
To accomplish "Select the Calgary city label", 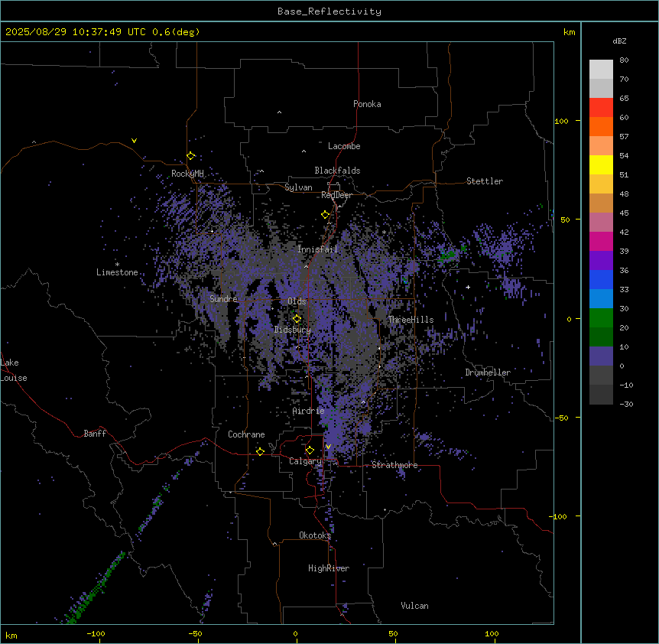I will [305, 461].
